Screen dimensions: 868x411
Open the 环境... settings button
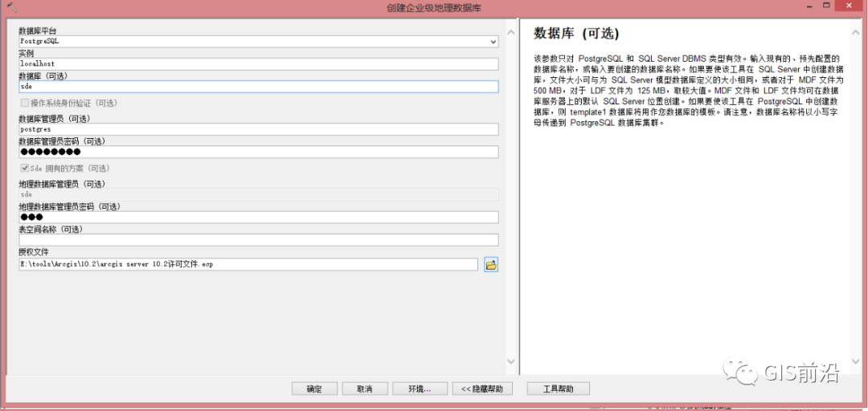pos(420,389)
